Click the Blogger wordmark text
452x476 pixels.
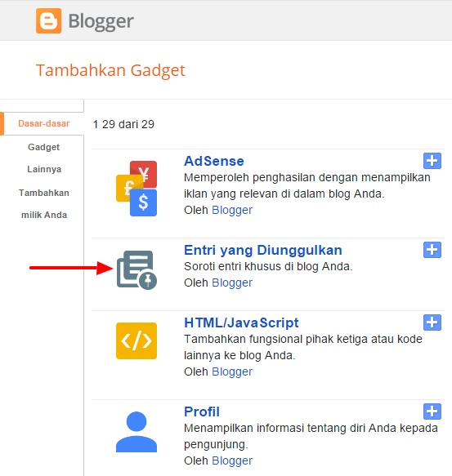101,22
